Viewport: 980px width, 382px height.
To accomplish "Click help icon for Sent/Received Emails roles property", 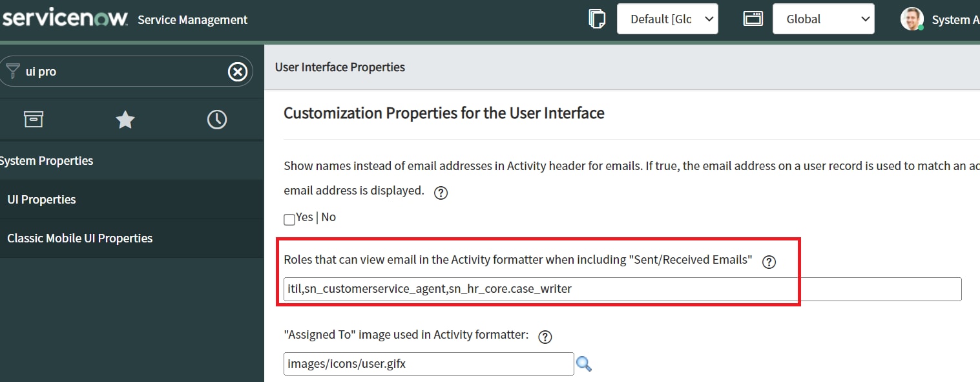I will [769, 262].
